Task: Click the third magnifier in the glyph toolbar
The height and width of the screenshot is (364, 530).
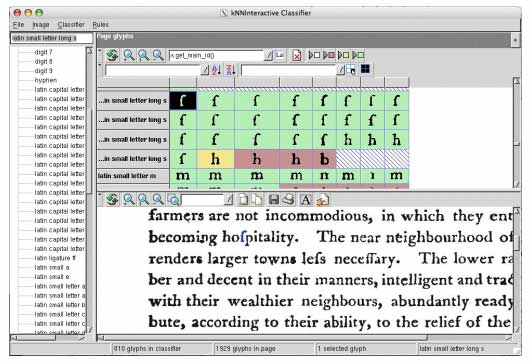Action: click(158, 55)
